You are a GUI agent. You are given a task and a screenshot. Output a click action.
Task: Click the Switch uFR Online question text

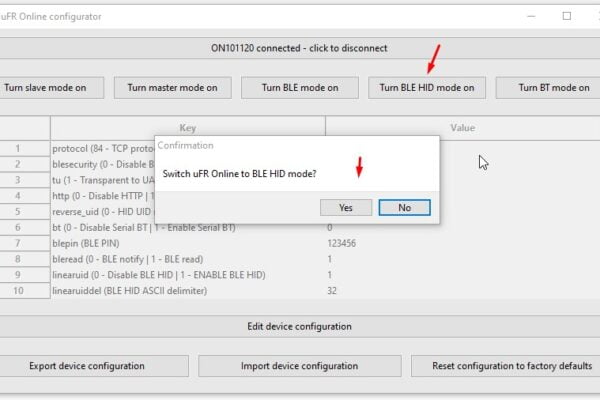240,174
